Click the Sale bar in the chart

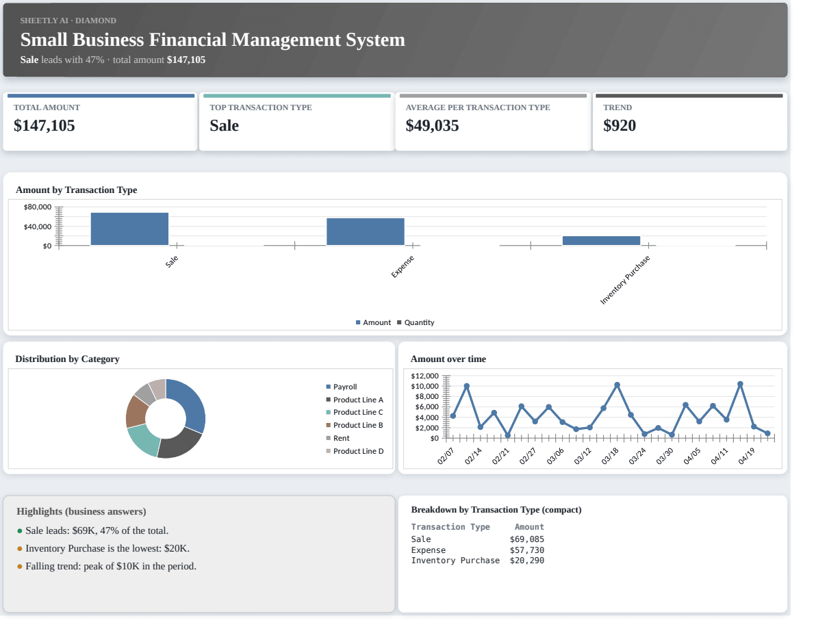point(129,229)
